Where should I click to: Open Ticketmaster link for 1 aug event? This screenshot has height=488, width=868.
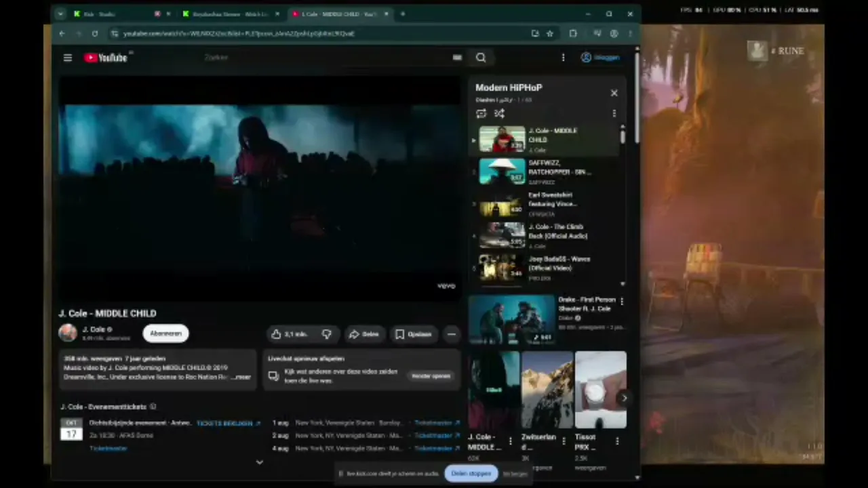coord(437,423)
